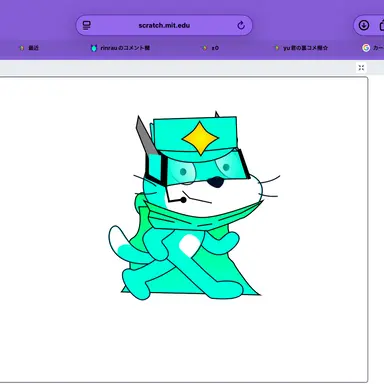Viewport: 384px width, 384px height.
Task: Open the bookmark labeled with "0"
Action: [211, 48]
